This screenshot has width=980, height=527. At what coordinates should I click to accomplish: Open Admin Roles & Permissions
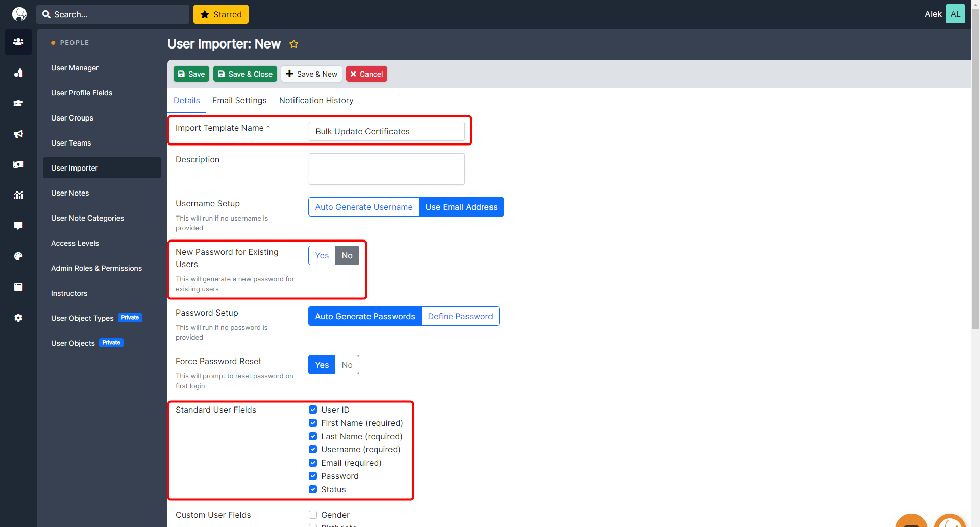click(102, 268)
